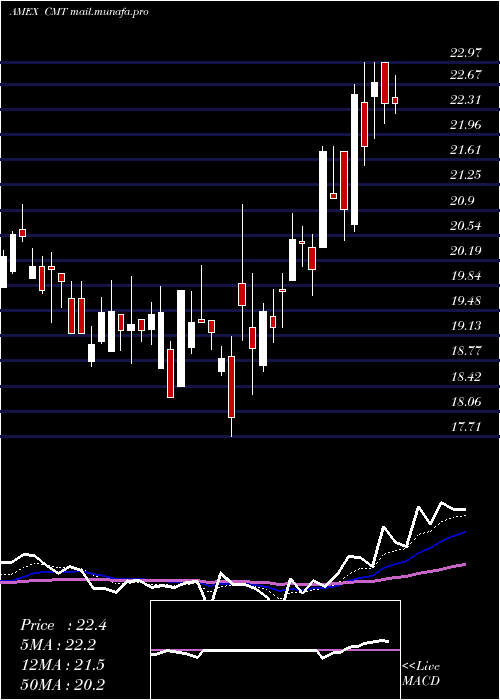Click the last red candlestick on the right
The image size is (500, 700).
(x=395, y=100)
